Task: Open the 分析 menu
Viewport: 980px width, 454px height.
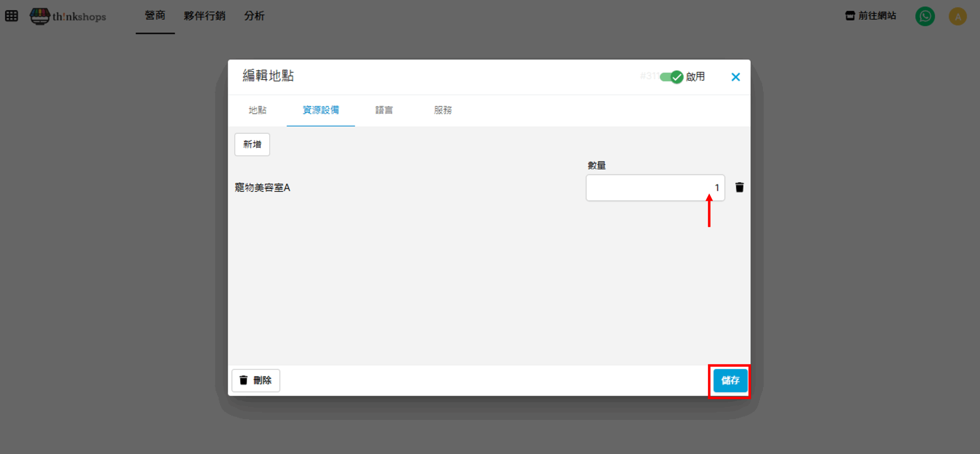Action: point(254,16)
